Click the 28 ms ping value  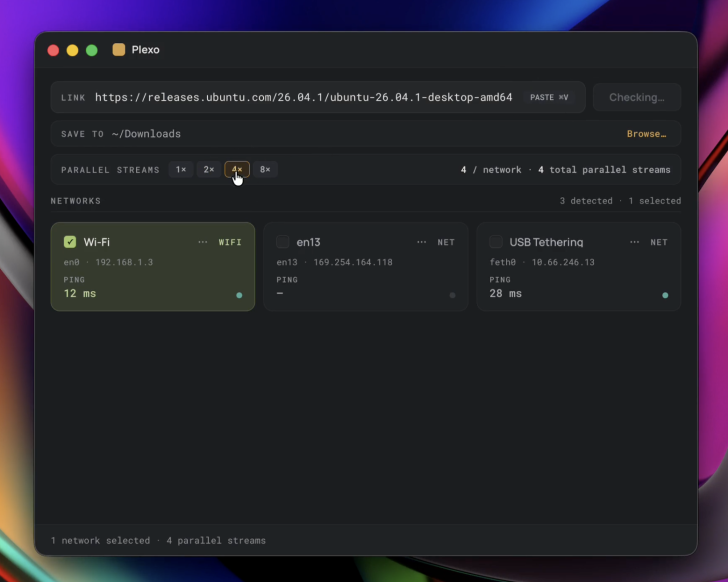pyautogui.click(x=506, y=293)
